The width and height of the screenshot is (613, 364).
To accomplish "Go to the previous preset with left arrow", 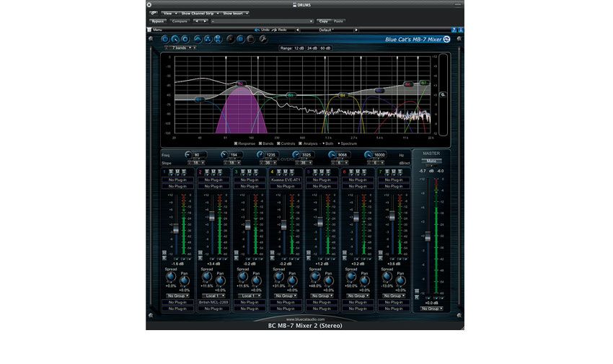I will click(297, 30).
